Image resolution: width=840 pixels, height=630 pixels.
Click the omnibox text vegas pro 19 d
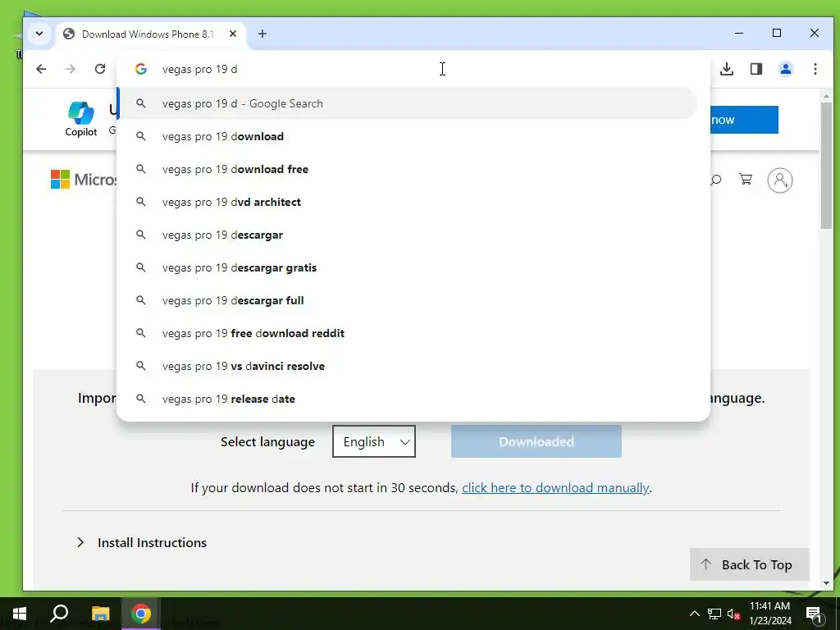pyautogui.click(x=199, y=69)
